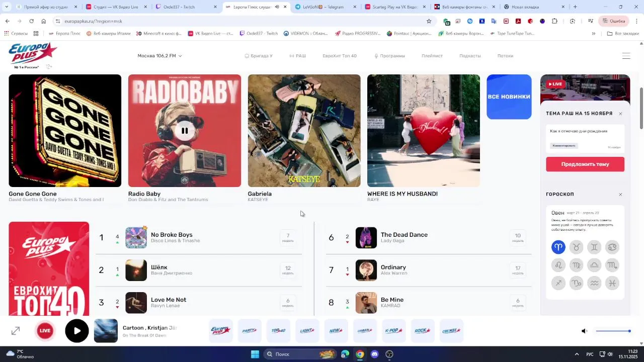Select the Cancer zodiac sign
The image size is (644, 362).
pos(612,247)
